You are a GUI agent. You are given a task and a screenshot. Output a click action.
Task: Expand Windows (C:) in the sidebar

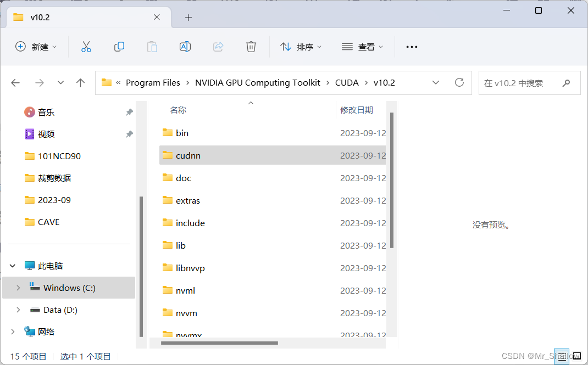point(18,288)
